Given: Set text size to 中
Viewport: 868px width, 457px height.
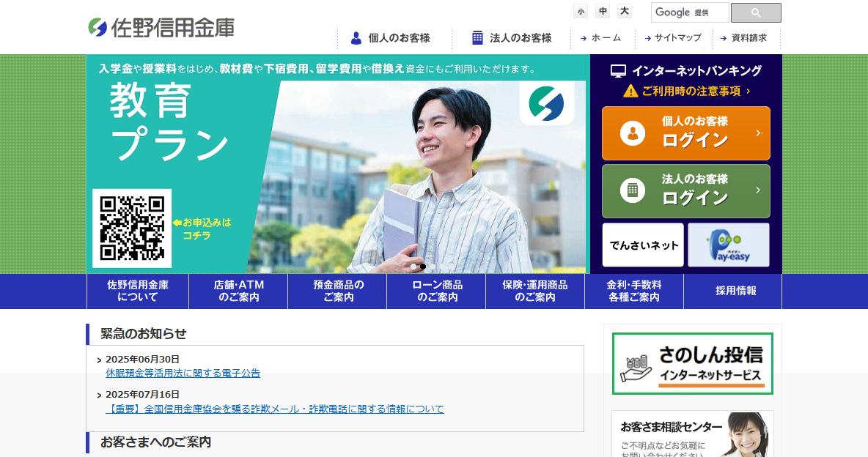Looking at the screenshot, I should coord(603,11).
